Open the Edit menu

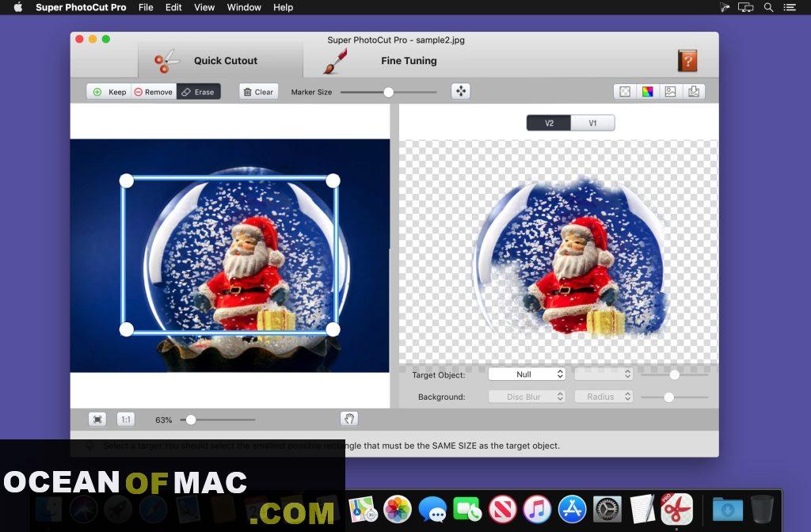173,7
